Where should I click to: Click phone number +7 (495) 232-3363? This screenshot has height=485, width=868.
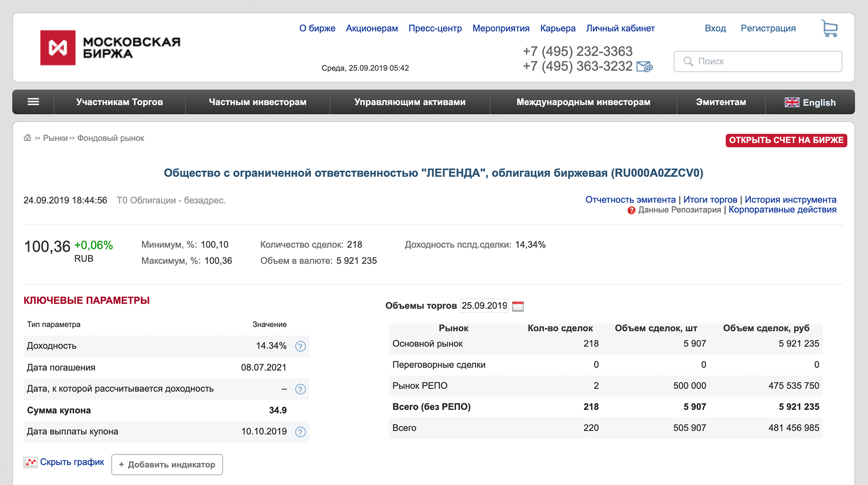click(578, 52)
